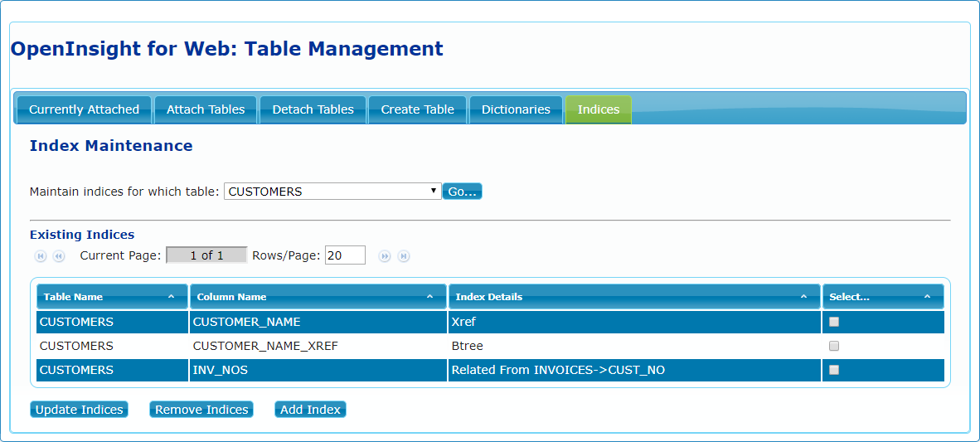Select the Indices tab
Screen dimensions: 980x442
point(599,109)
